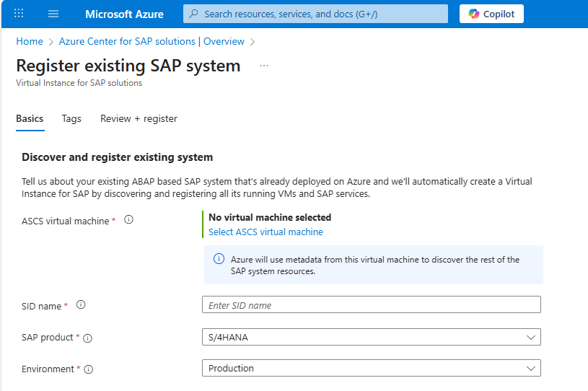Click the info icon in the metadata notice

point(219,259)
